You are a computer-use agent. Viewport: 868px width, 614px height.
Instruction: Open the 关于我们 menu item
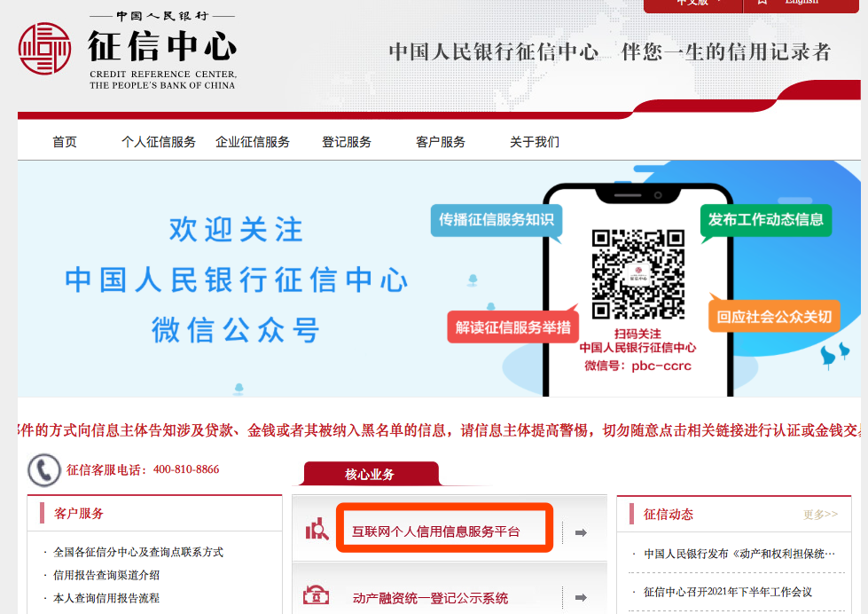(x=535, y=142)
